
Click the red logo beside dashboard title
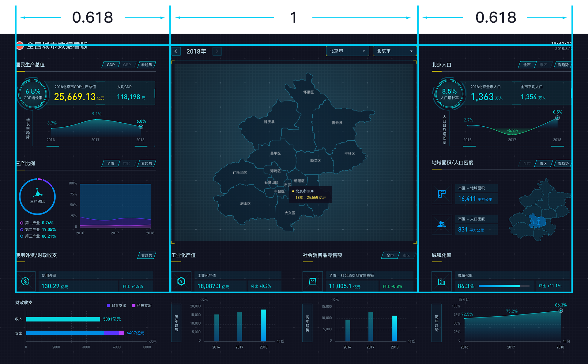tap(20, 46)
